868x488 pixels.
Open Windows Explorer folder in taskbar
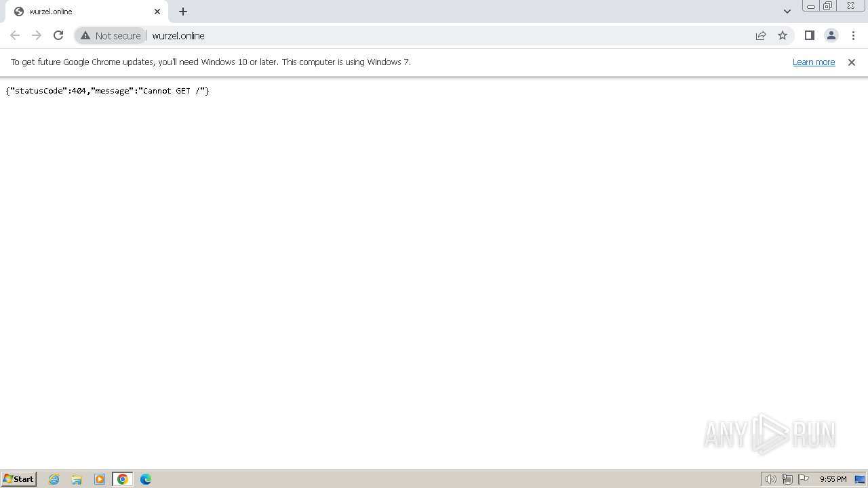coord(77,479)
